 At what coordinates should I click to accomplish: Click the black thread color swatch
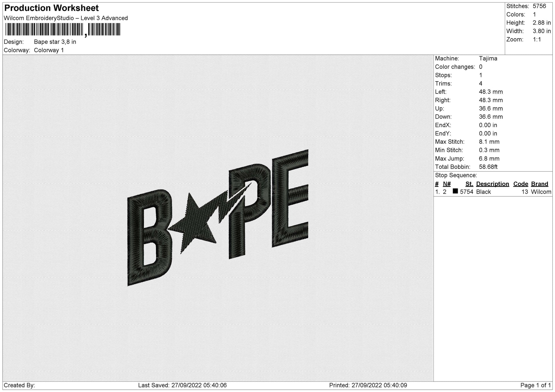(455, 191)
